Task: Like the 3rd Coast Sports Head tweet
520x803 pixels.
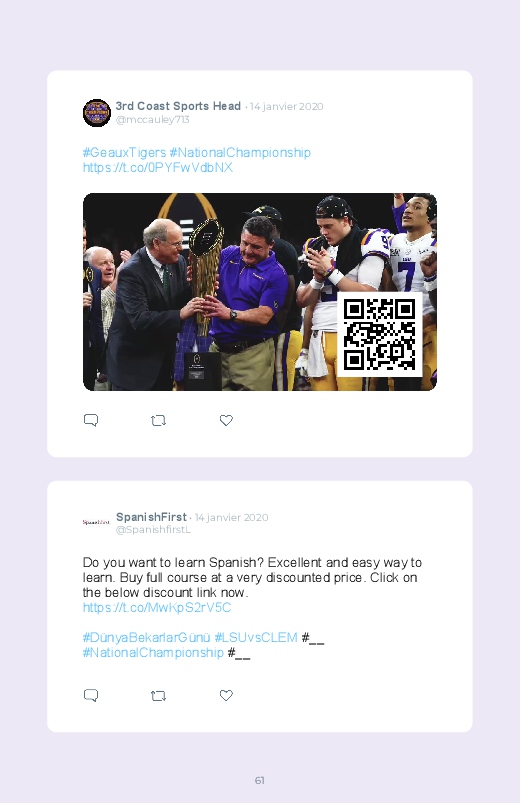Action: (x=226, y=420)
